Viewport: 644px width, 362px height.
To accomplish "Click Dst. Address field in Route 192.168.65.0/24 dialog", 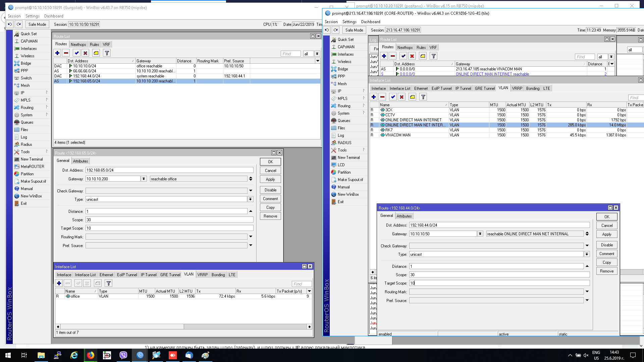I will coord(169,170).
